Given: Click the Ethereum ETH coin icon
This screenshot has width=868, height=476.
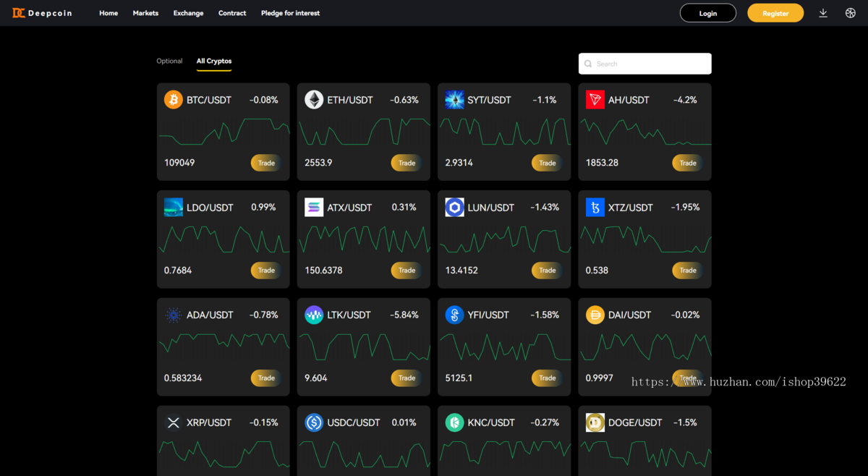Looking at the screenshot, I should click(314, 100).
